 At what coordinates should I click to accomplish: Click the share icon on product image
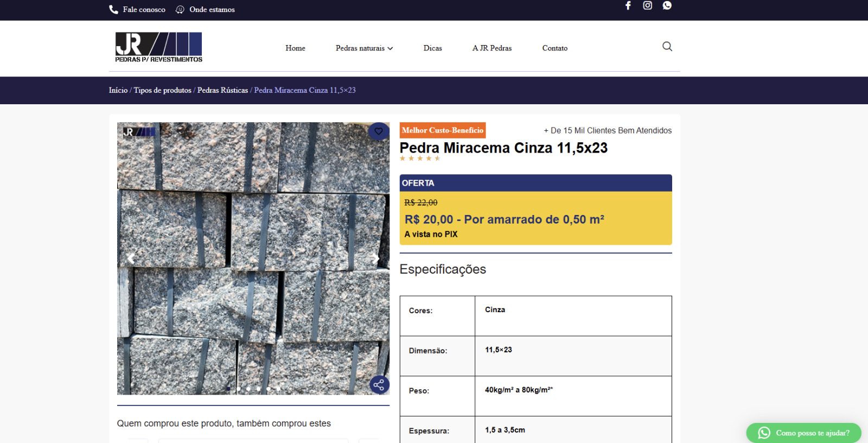(x=379, y=385)
